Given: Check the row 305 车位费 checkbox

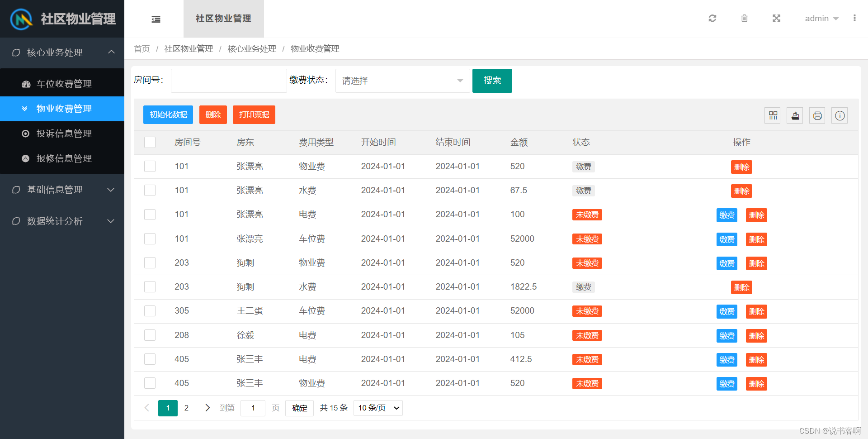Looking at the screenshot, I should click(x=150, y=311).
